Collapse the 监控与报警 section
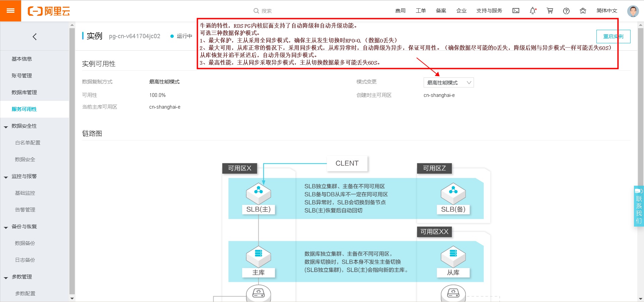The image size is (644, 302). [x=6, y=178]
